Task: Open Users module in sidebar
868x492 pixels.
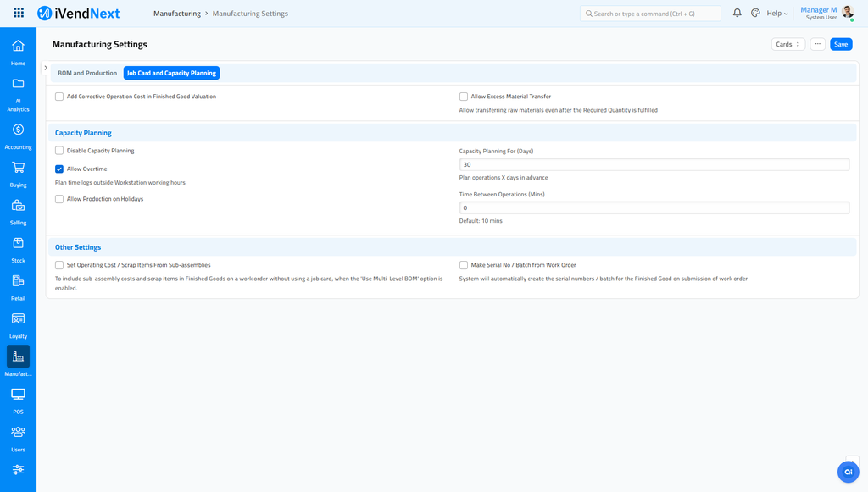Action: pos(19,439)
